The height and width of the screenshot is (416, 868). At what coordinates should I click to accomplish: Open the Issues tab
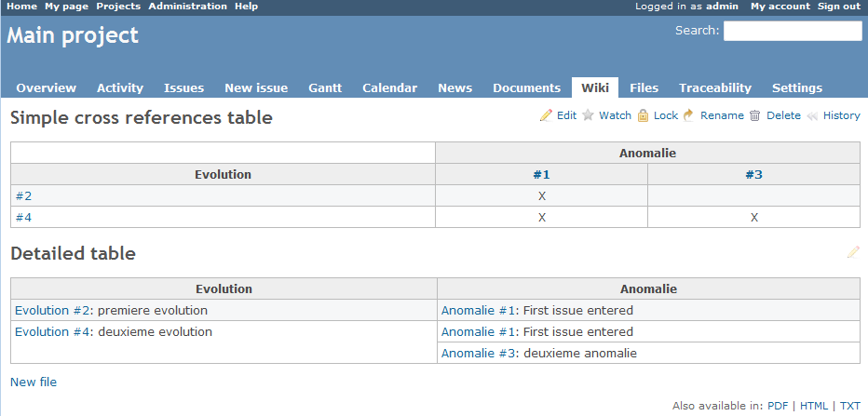(183, 87)
